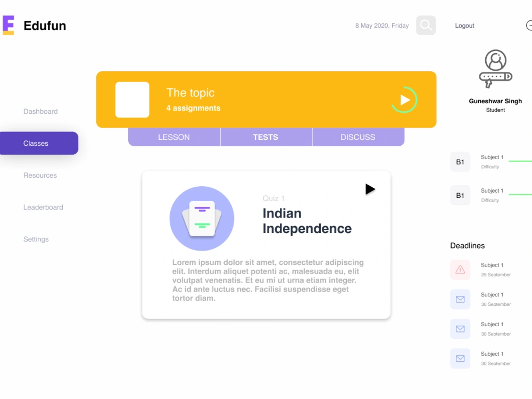Click The topic title in banner
532x399 pixels.
coord(190,93)
